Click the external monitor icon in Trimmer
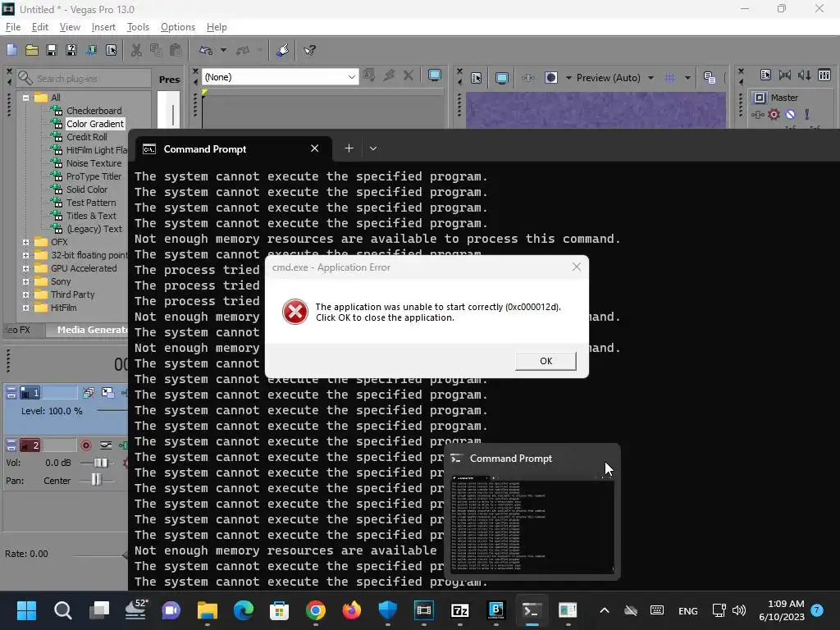 pyautogui.click(x=435, y=75)
